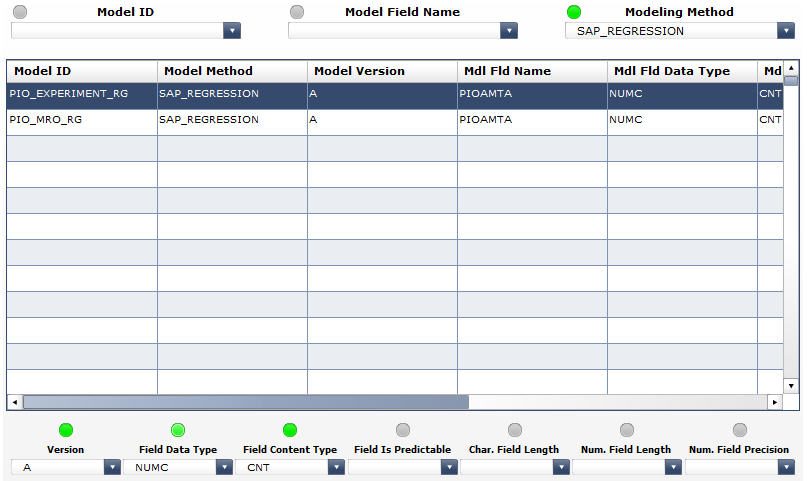
Task: Toggle the Model ID filter indicator
Action: point(20,12)
